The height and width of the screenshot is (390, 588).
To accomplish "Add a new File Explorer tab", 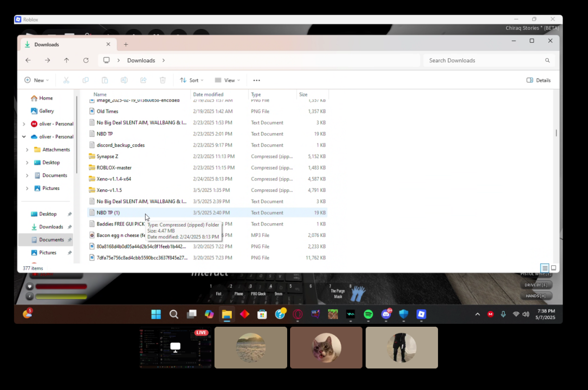I will [x=126, y=45].
